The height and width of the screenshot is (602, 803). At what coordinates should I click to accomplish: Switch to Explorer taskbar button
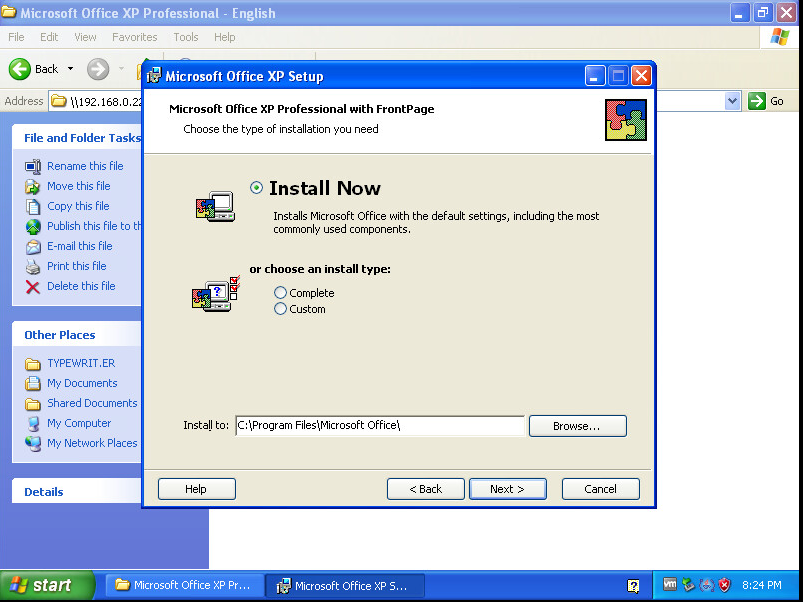184,585
